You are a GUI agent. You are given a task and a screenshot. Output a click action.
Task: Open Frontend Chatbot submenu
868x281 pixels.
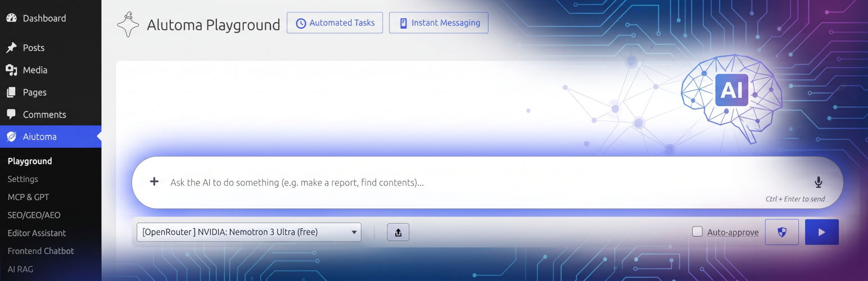(x=40, y=251)
